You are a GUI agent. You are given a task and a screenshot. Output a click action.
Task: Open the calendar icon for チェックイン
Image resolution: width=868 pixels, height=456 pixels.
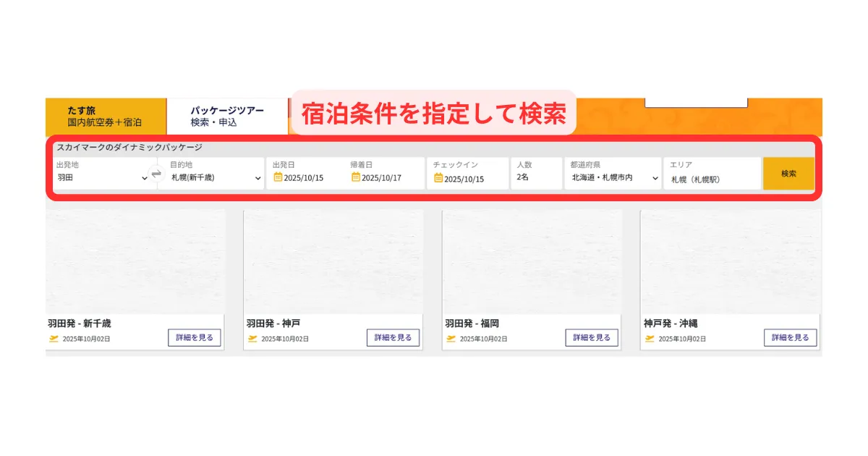click(438, 179)
